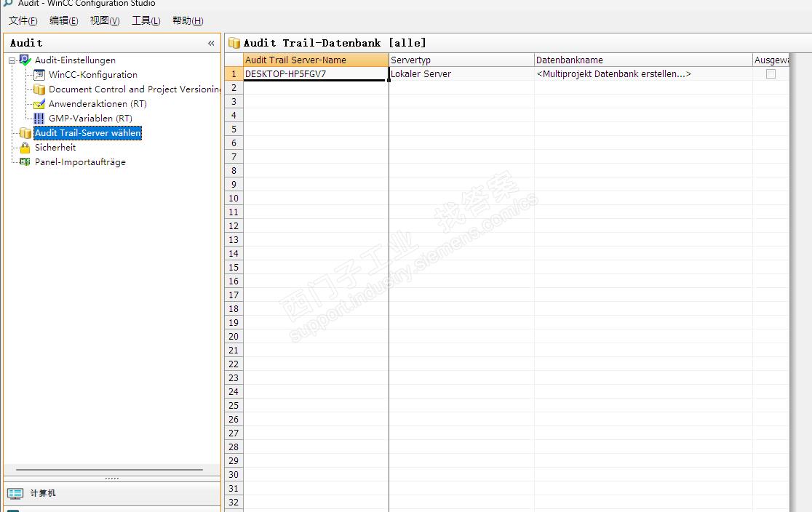Image resolution: width=812 pixels, height=512 pixels.
Task: Open the 帮助(H) menu
Action: click(x=188, y=20)
